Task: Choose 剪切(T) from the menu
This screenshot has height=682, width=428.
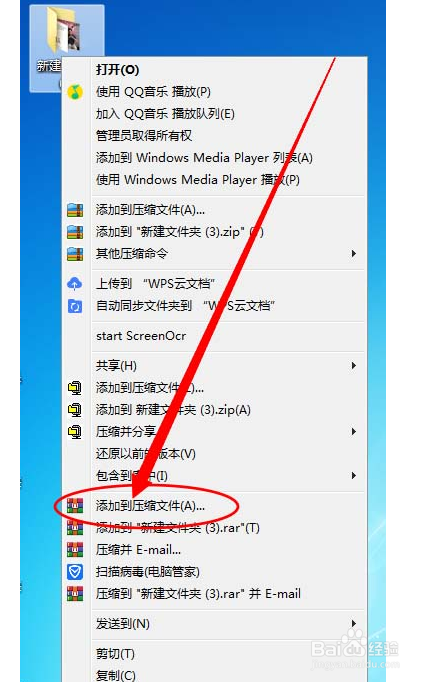Action: tap(115, 653)
